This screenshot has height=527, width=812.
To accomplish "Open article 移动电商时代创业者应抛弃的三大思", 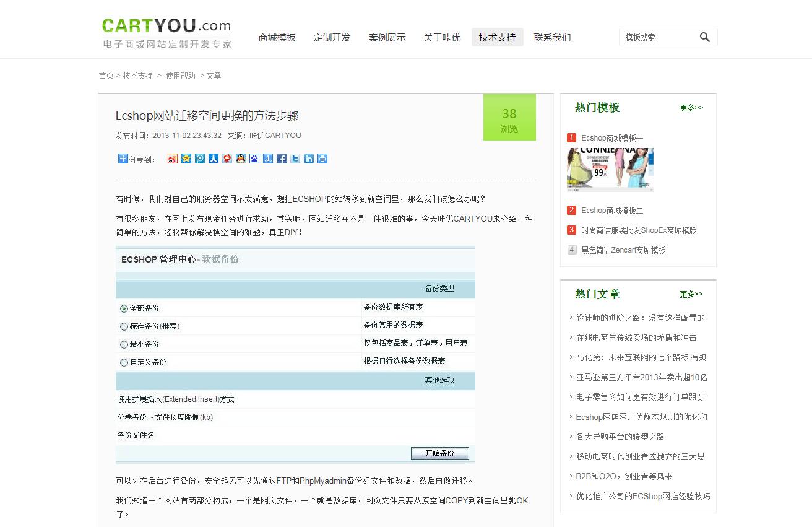I will pos(641,456).
